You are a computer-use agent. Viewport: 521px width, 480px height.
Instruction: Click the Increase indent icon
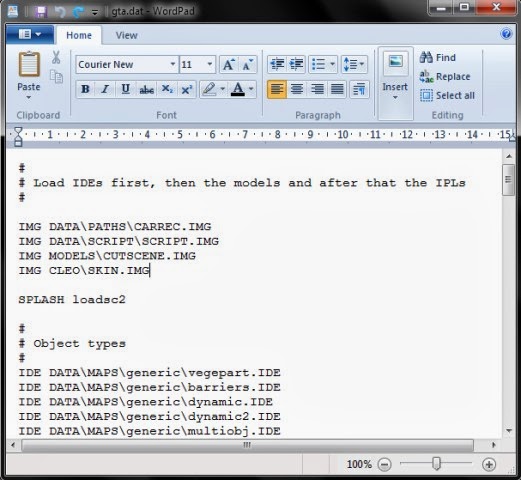(x=296, y=64)
